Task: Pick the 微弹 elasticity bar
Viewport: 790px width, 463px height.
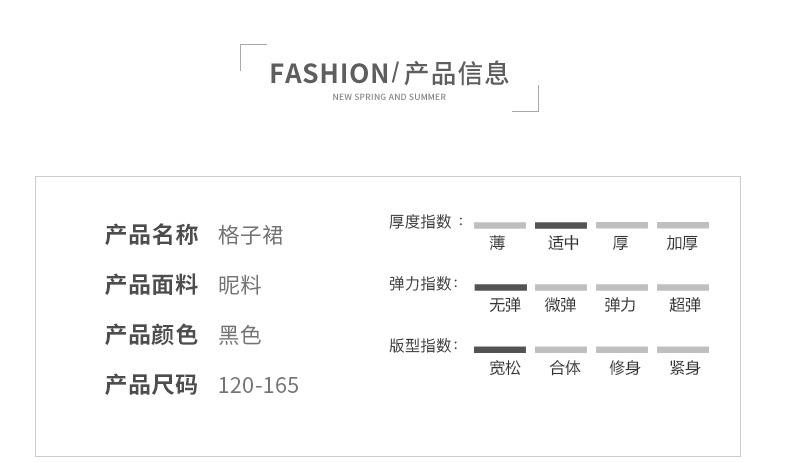Action: (x=561, y=287)
